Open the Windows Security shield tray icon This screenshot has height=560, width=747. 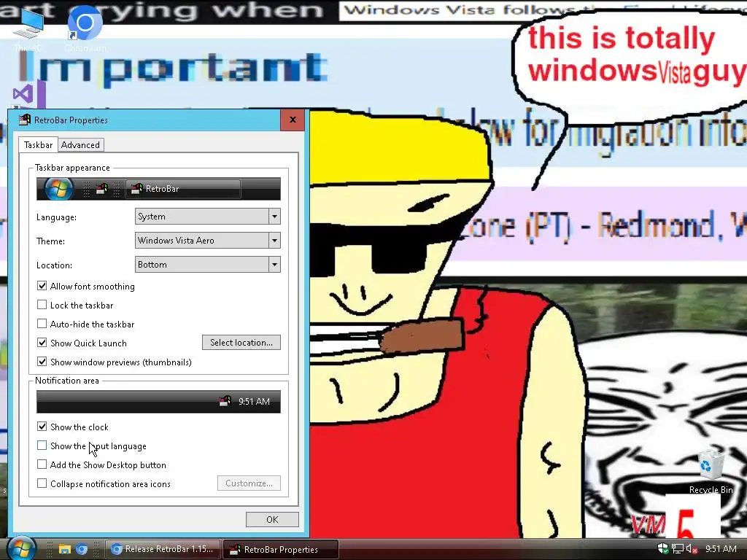[x=662, y=548]
